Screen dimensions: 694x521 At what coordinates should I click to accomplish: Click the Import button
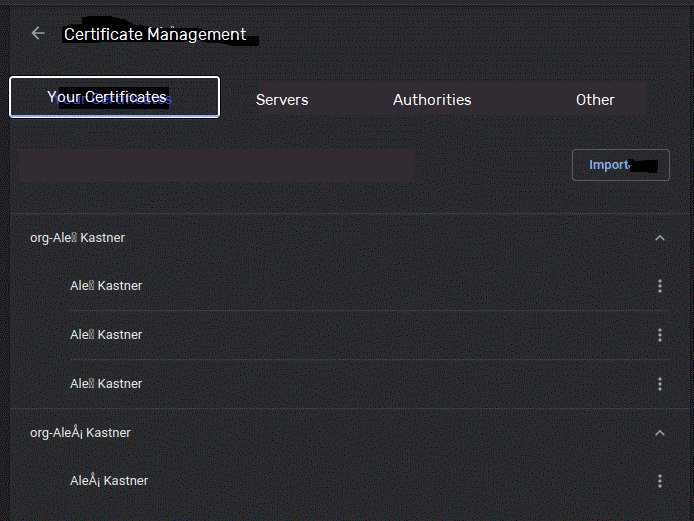(x=620, y=165)
